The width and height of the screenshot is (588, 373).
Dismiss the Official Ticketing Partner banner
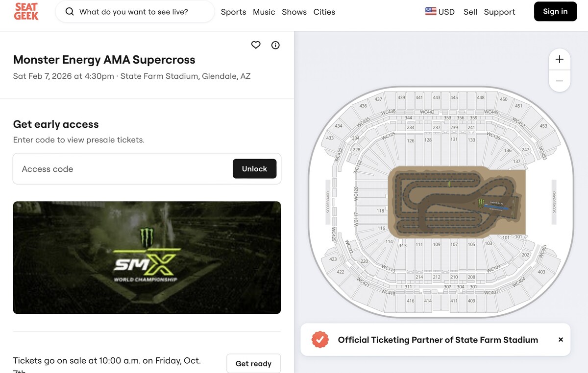click(561, 340)
